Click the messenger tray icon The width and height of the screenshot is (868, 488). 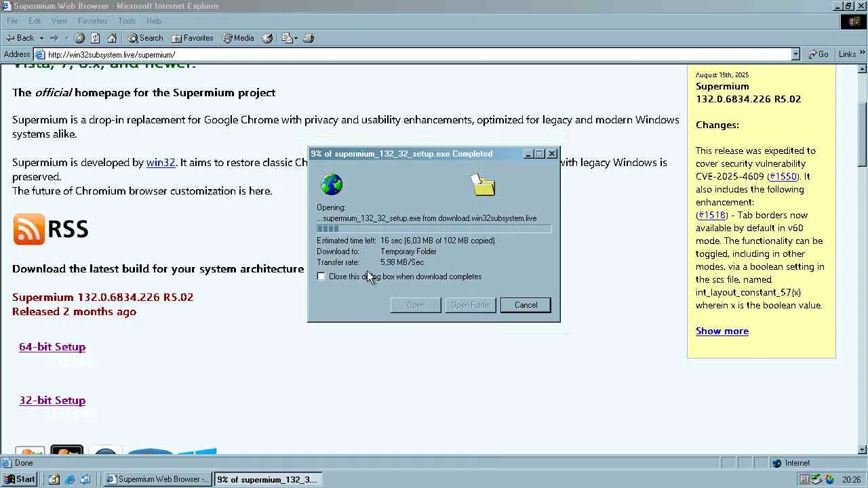(830, 479)
